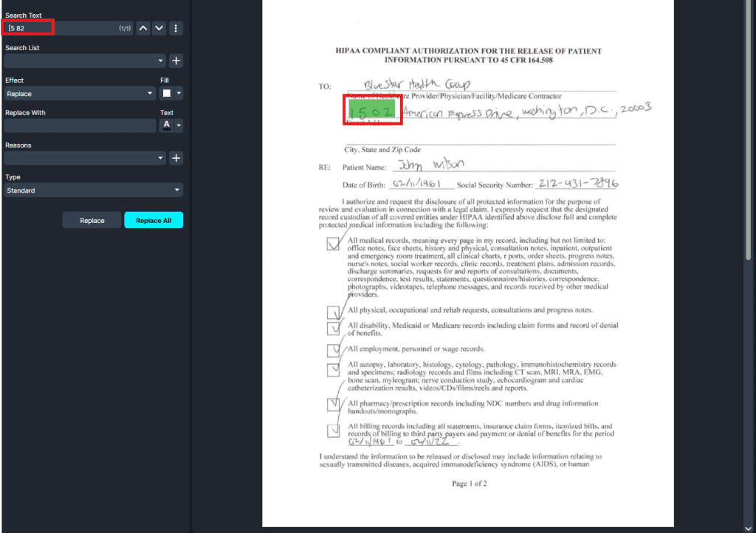Viewport: 756px width, 533px height.
Task: Expand the Type dropdown showing Standard
Action: [93, 190]
